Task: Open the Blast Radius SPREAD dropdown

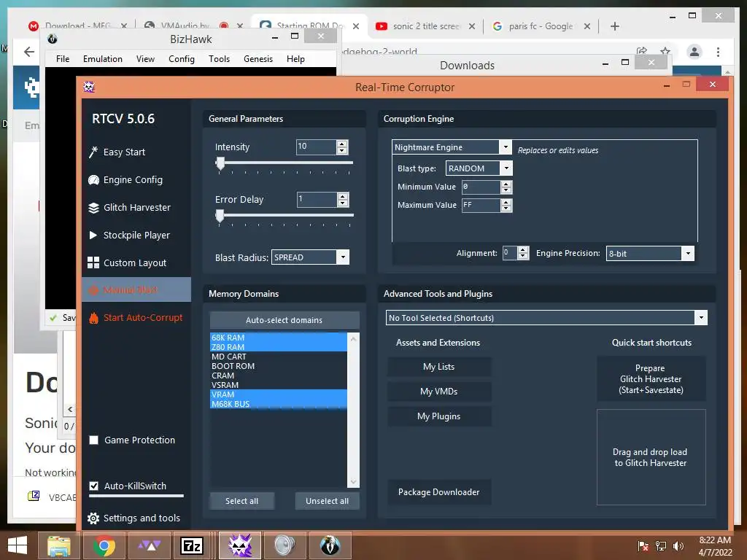Action: [x=343, y=257]
